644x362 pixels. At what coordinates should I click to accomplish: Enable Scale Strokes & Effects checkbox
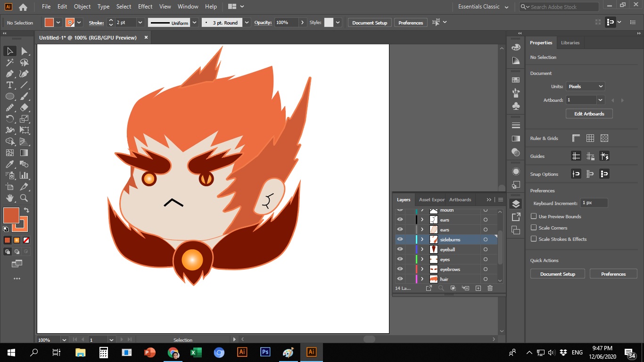(x=534, y=239)
